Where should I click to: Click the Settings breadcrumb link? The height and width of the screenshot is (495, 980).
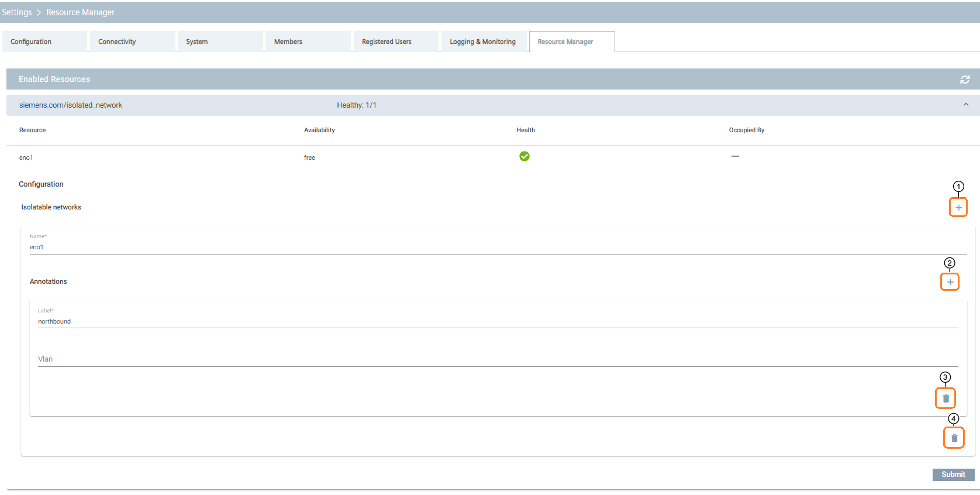(17, 12)
